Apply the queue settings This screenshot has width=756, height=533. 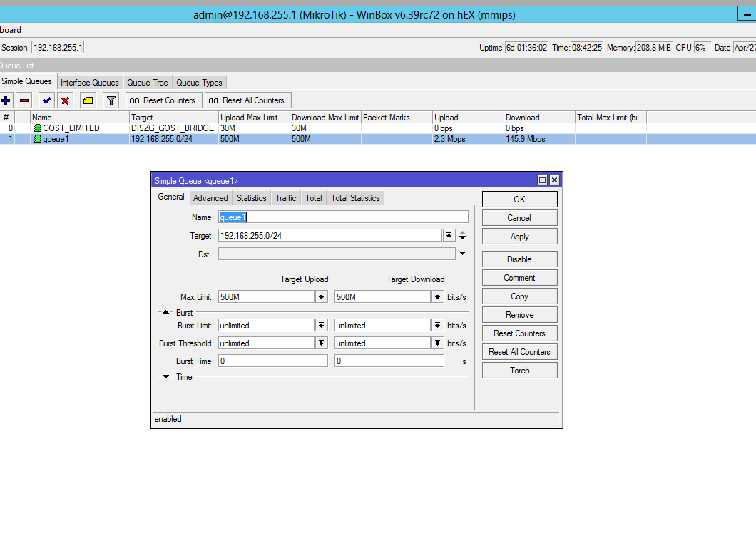(519, 236)
